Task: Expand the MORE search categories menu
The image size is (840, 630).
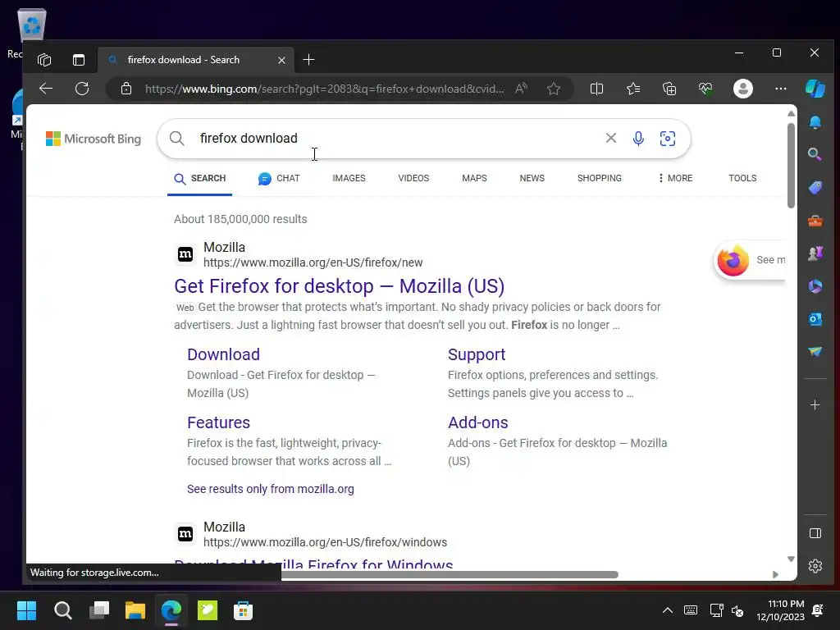Action: (x=676, y=178)
